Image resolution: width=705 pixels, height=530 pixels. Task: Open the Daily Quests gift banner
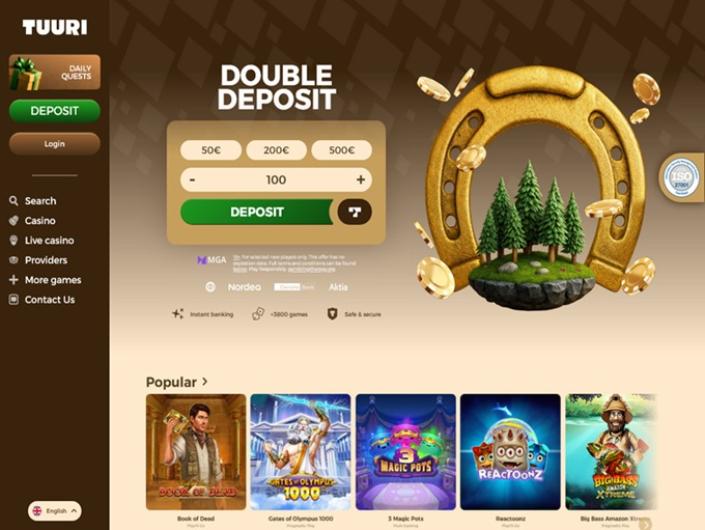point(55,72)
